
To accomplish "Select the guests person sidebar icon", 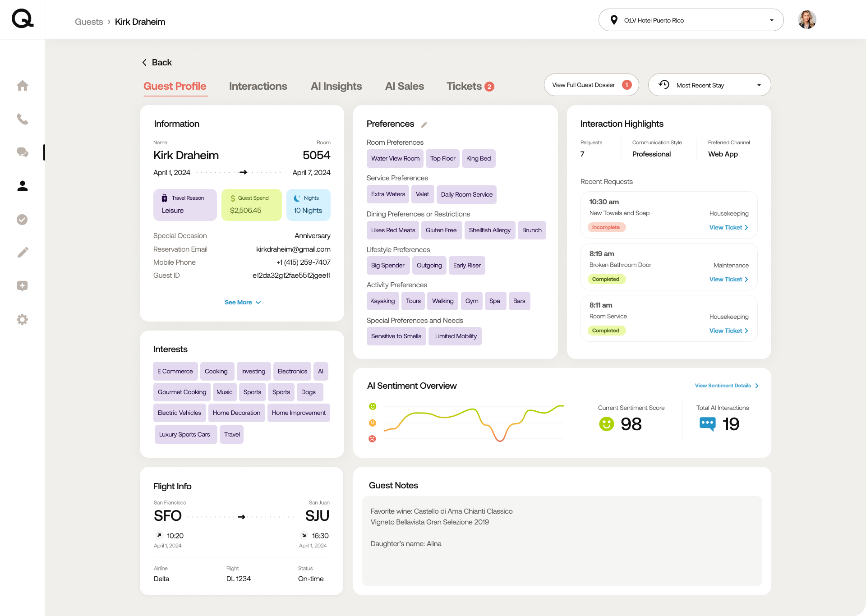I will coord(23,186).
